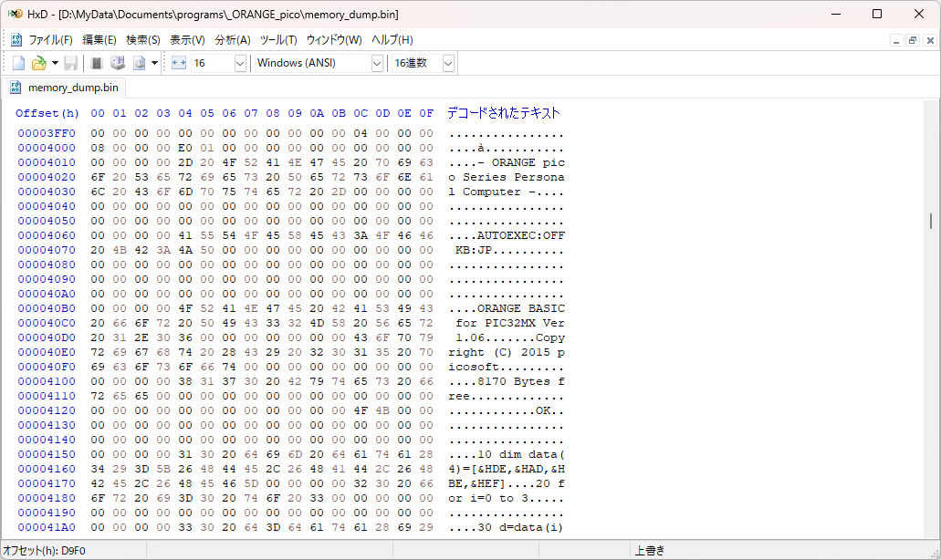Click decoded text '....30 d=data(i)'
The width and height of the screenshot is (941, 560).
[507, 527]
